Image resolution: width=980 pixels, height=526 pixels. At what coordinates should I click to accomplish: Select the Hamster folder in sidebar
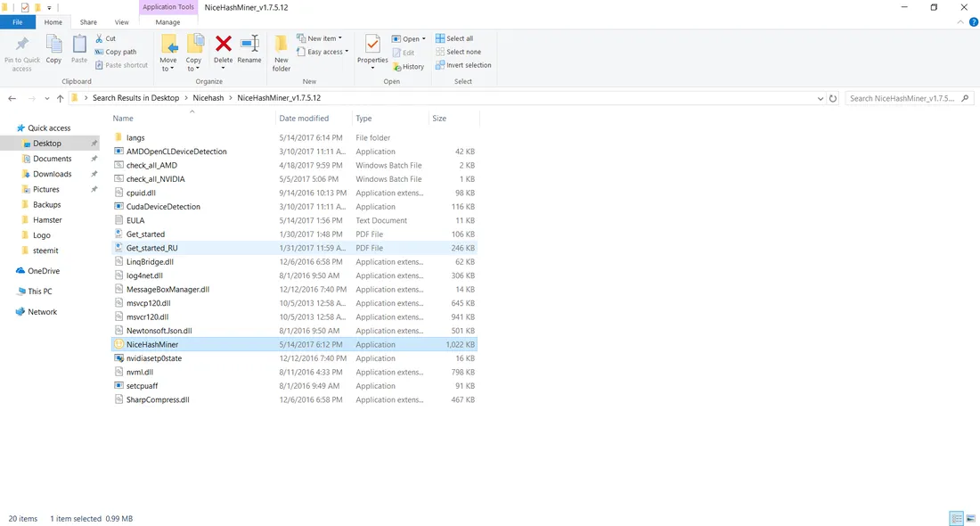[x=47, y=220]
